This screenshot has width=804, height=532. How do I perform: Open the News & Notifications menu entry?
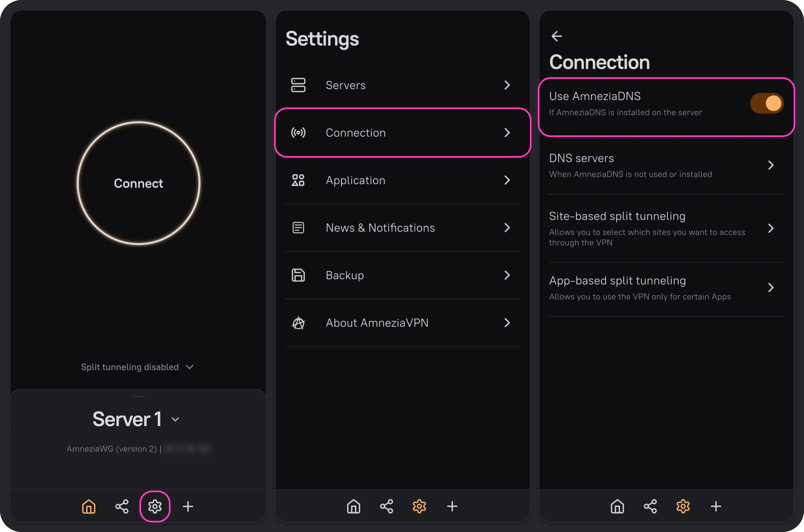point(402,228)
